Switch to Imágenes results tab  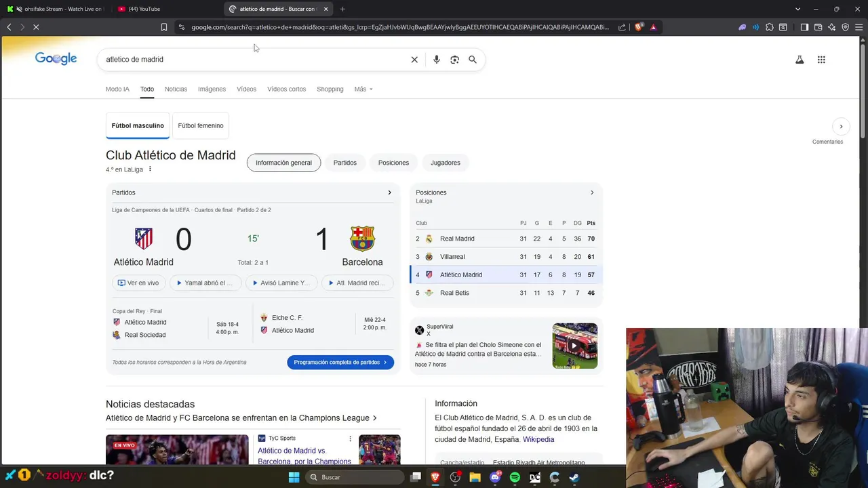click(212, 89)
